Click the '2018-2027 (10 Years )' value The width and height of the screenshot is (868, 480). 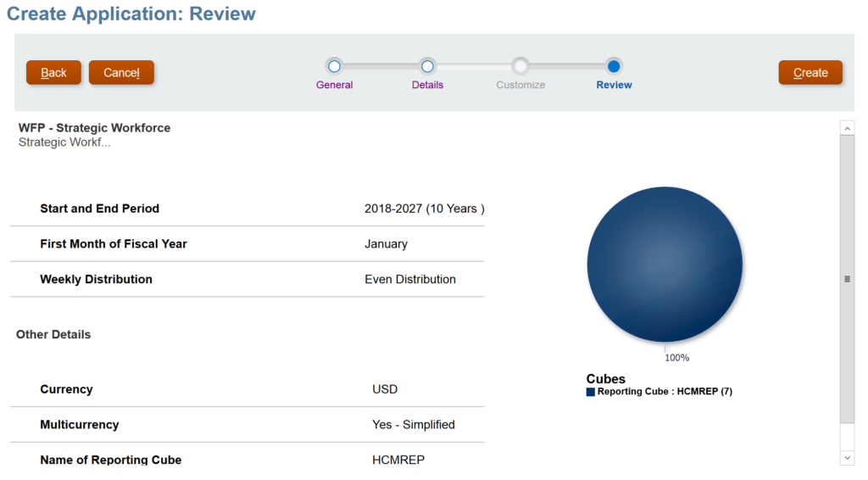[x=425, y=209]
